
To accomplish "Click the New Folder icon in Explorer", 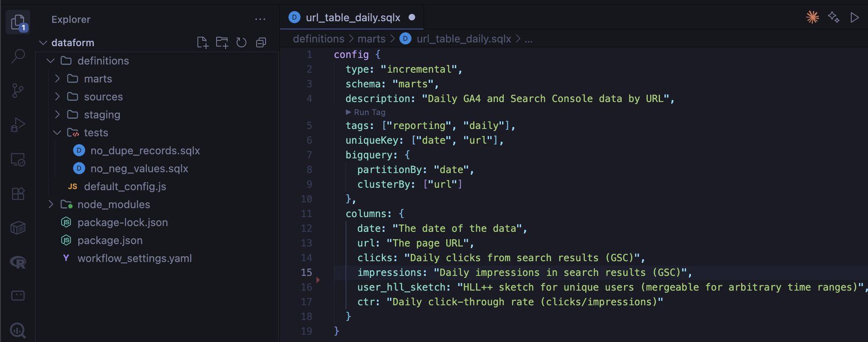I will [x=222, y=42].
